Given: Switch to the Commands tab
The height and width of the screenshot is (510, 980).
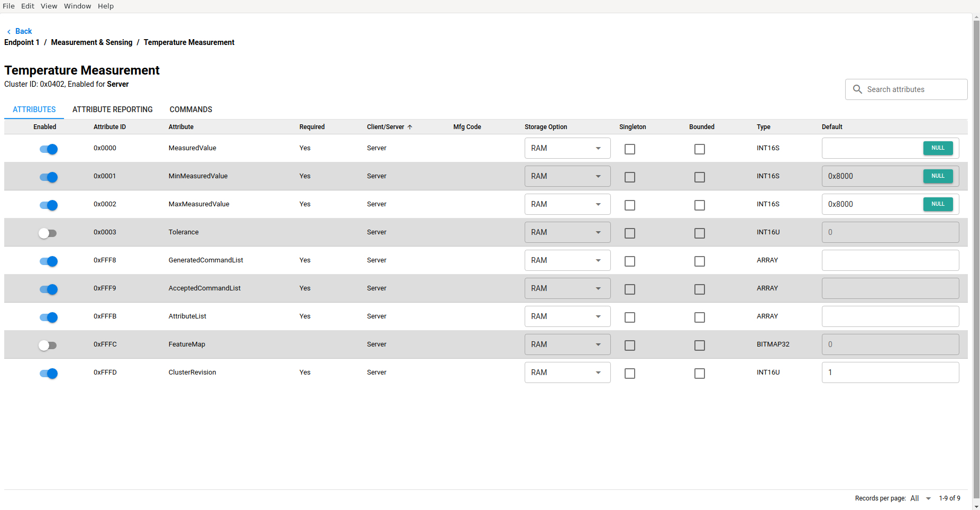Looking at the screenshot, I should coord(190,110).
